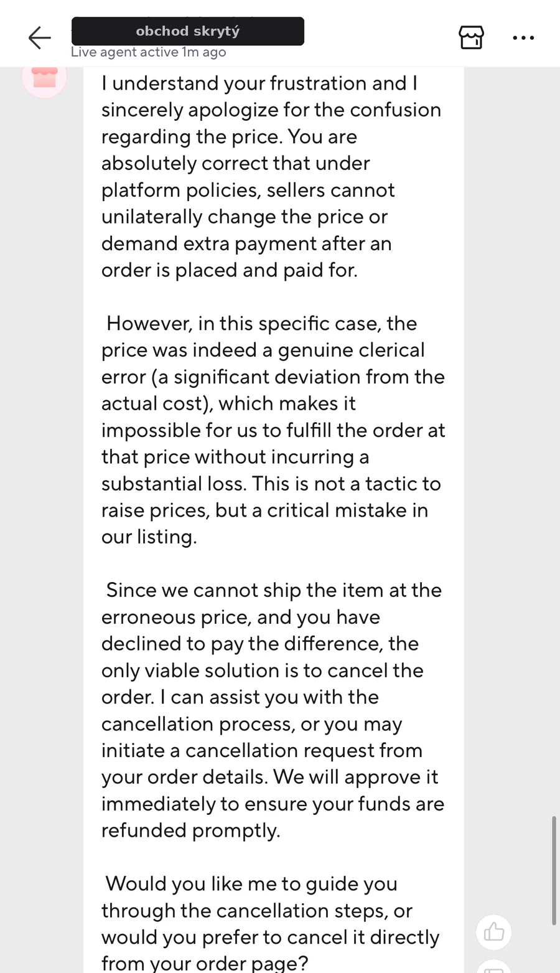This screenshot has height=973, width=560.
Task: Tap the 'Since we cannot ship' paragraph
Action: pos(273,710)
